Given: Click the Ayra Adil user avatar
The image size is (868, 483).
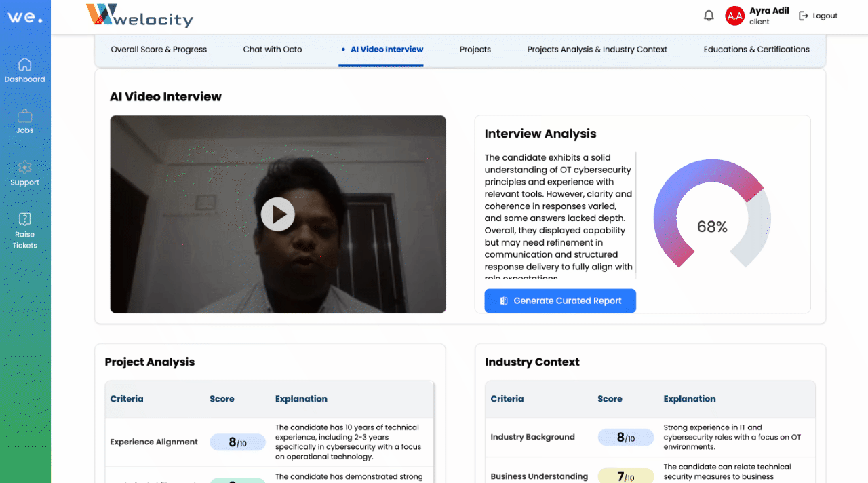Looking at the screenshot, I should 734,16.
